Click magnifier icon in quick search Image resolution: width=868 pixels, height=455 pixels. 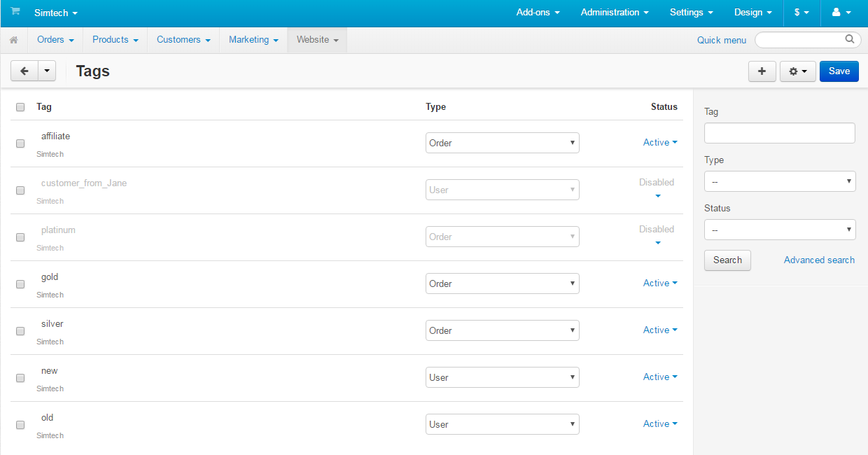[850, 39]
